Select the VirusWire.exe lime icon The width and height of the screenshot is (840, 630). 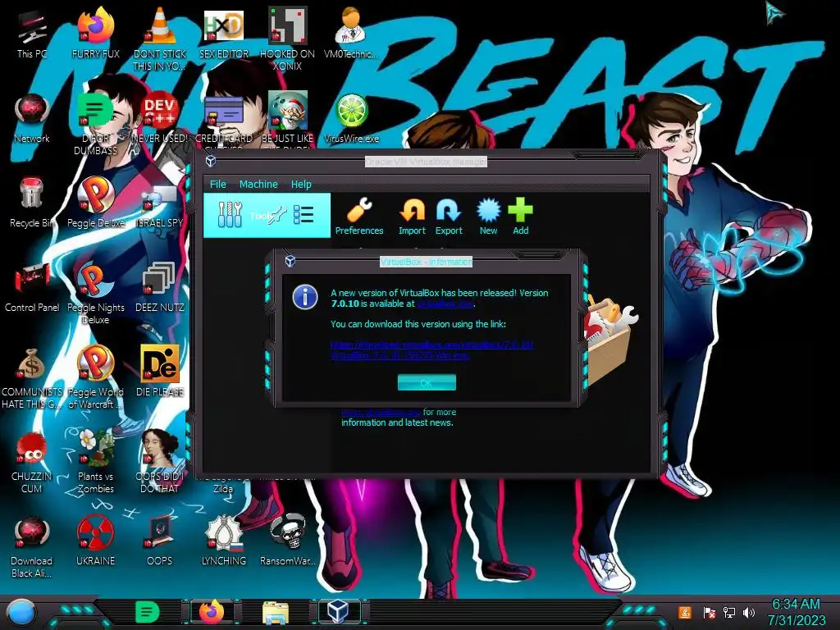pos(351,118)
